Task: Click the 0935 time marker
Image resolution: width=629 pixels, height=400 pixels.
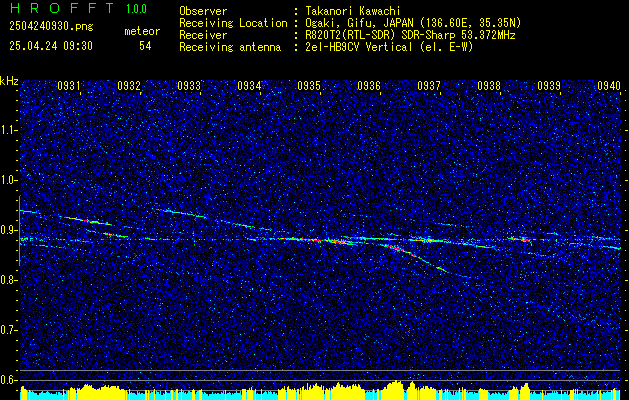Action: 309,86
